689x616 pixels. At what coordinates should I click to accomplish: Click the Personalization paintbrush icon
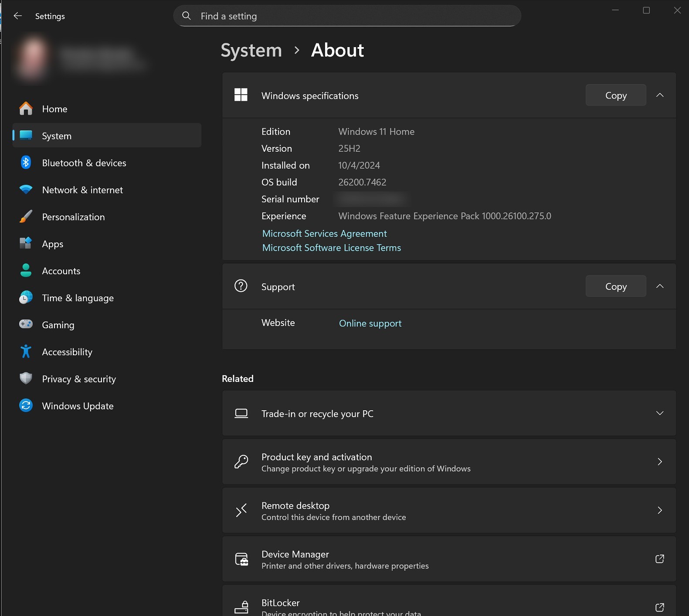click(x=26, y=217)
